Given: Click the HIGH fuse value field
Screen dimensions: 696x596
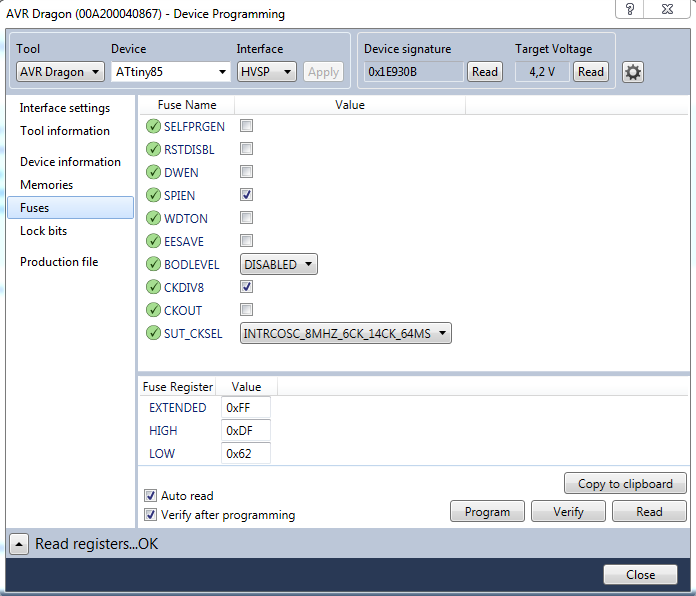Looking at the screenshot, I should coord(246,430).
